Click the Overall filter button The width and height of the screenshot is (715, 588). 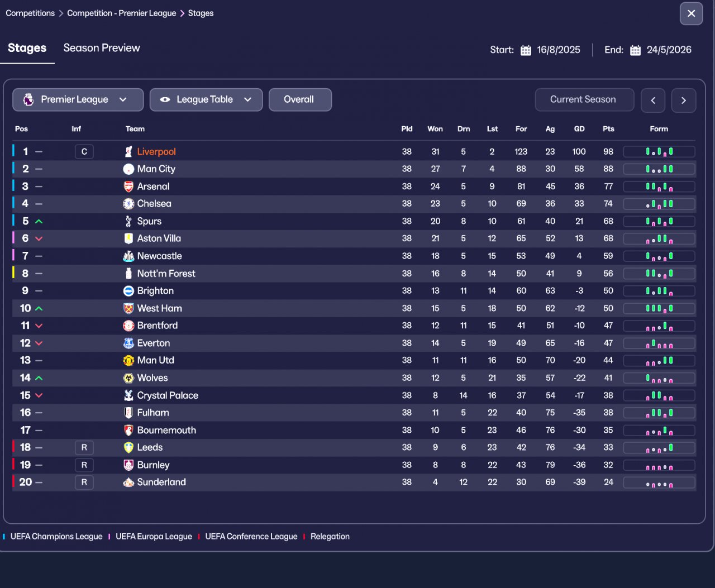pos(299,100)
